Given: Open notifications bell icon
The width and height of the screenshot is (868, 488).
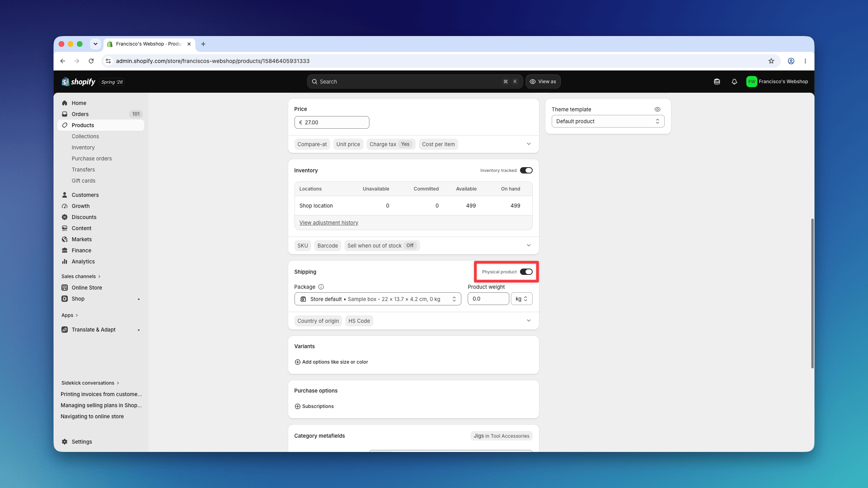Looking at the screenshot, I should tap(734, 82).
